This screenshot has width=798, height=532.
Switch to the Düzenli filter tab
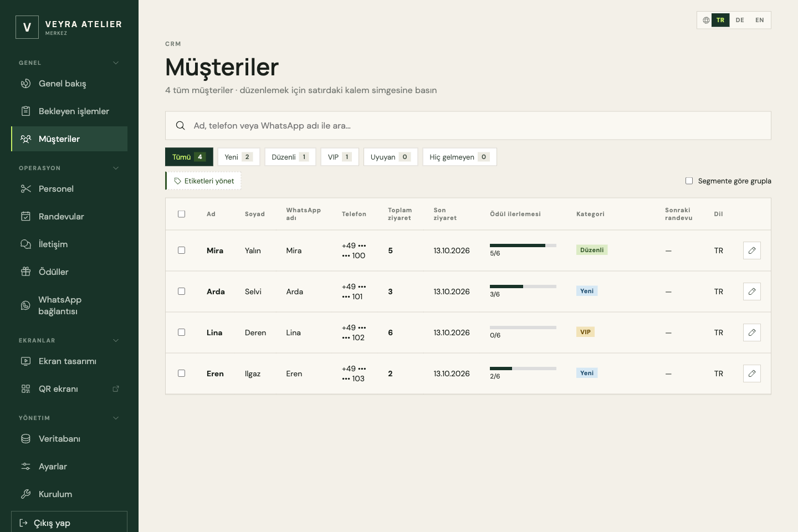pyautogui.click(x=290, y=157)
